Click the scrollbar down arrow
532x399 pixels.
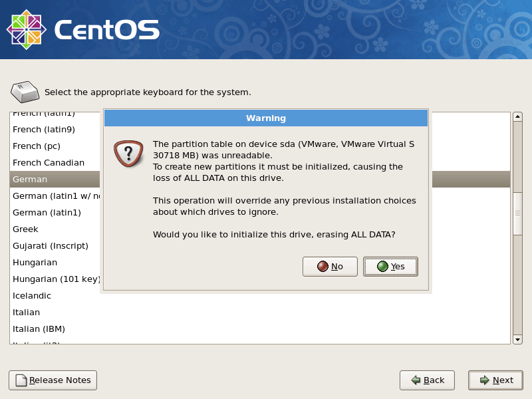coord(517,338)
